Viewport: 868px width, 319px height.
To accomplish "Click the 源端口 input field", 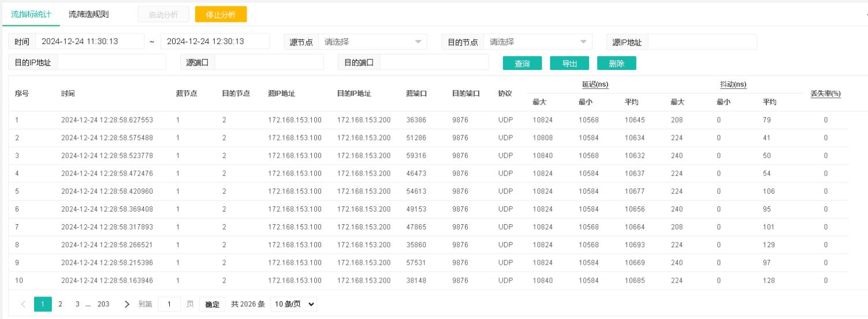I will point(269,62).
